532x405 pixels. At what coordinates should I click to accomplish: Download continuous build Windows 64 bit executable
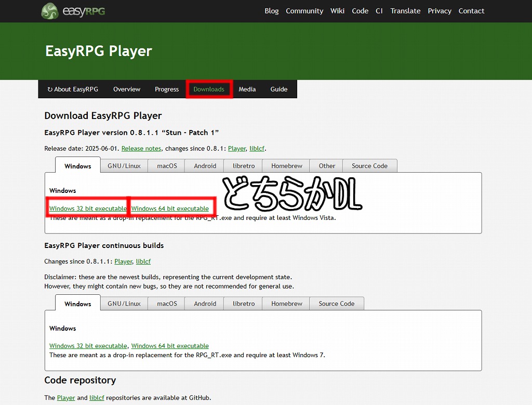click(170, 346)
